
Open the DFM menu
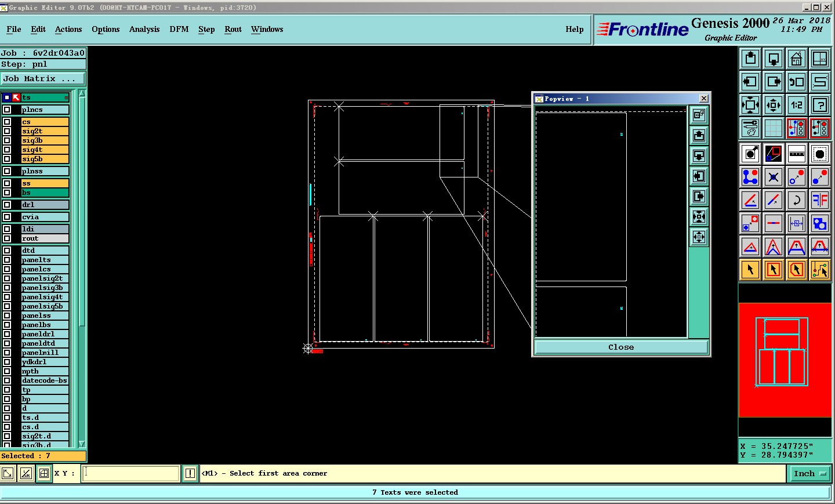[x=179, y=29]
